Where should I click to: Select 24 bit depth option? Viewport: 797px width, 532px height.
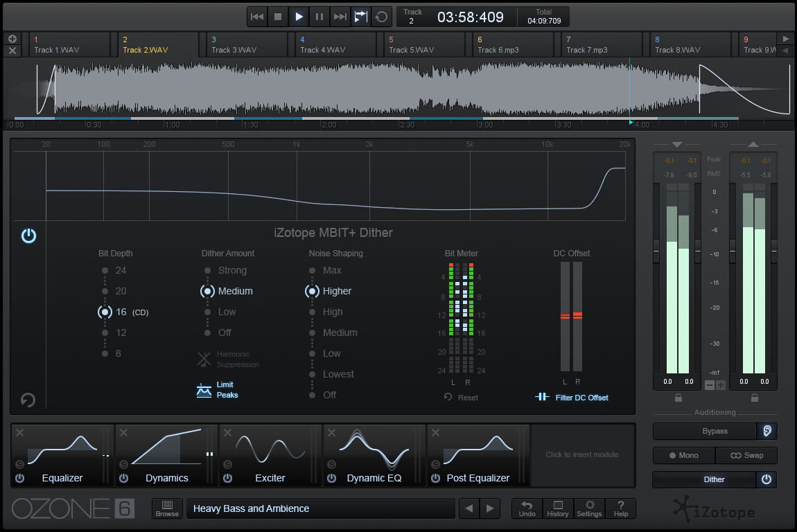click(x=105, y=271)
